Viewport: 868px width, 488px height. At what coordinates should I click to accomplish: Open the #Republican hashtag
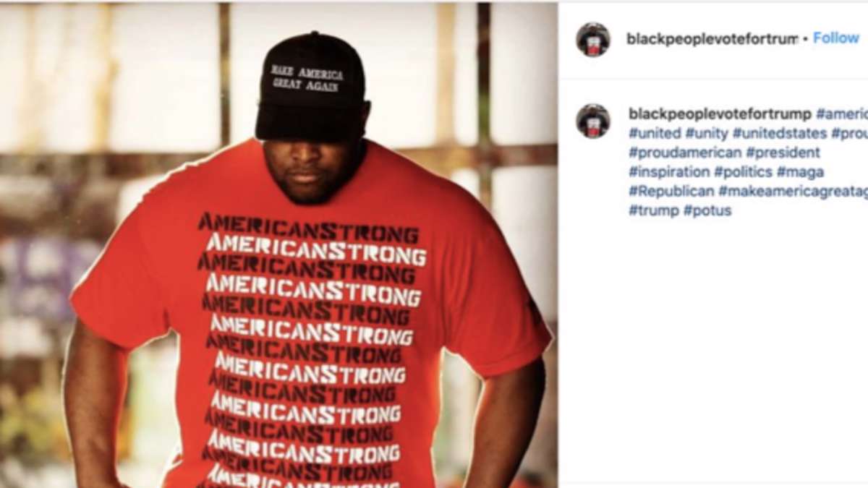[671, 191]
